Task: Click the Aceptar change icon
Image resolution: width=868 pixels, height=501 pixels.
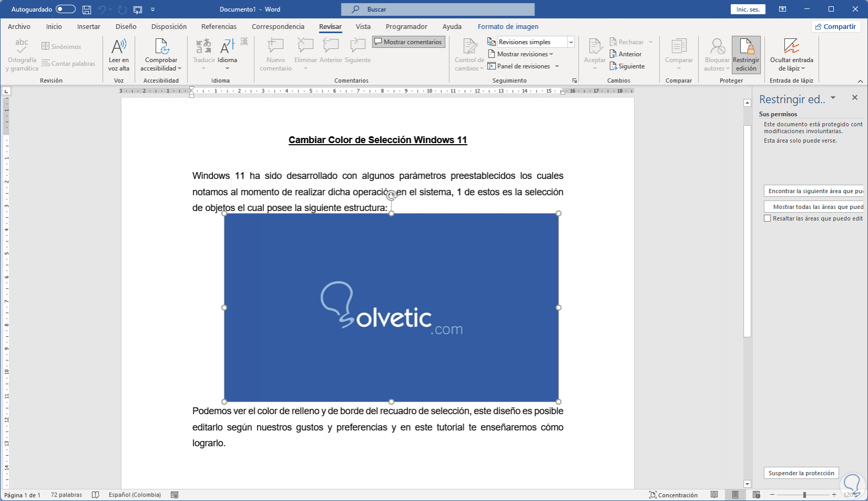Action: point(595,46)
